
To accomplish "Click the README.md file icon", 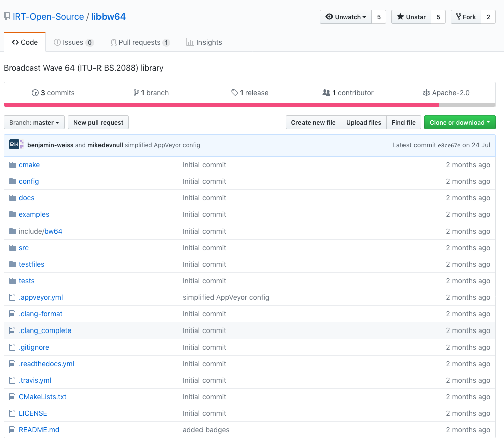I will click(12, 430).
